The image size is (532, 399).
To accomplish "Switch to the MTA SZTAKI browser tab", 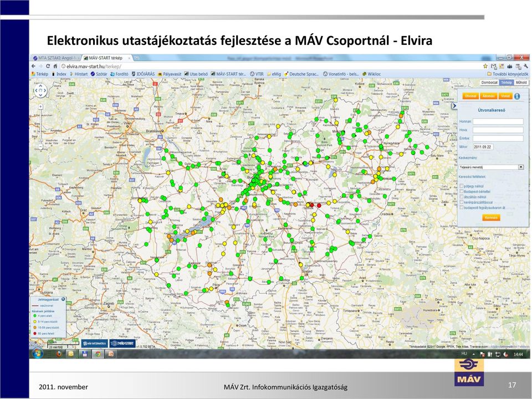I will pyautogui.click(x=56, y=58).
